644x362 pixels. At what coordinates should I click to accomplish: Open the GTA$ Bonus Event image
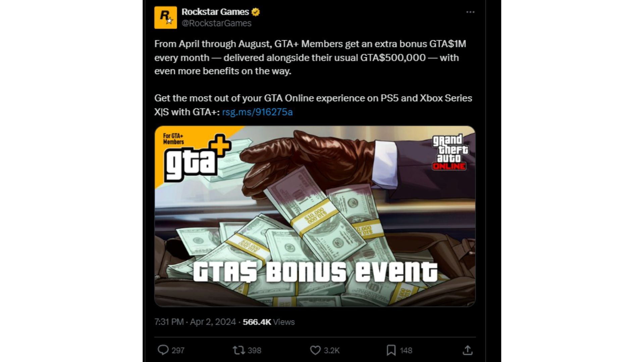pos(315,216)
